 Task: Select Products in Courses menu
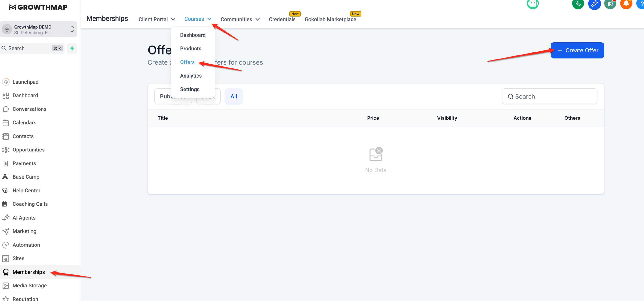coord(190,48)
